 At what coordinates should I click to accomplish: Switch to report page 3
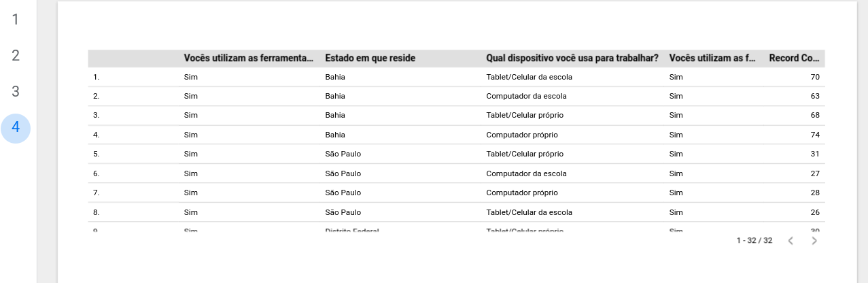point(16,92)
